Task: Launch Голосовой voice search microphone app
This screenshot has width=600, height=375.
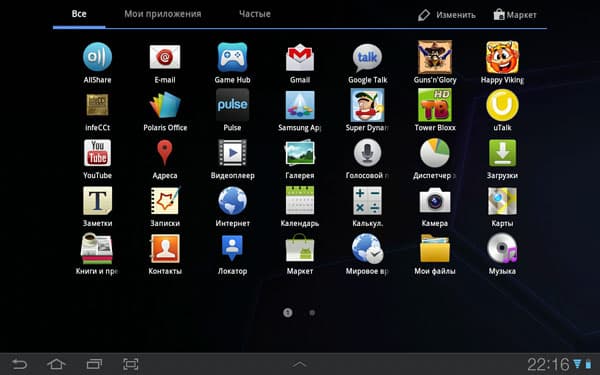Action: pos(367,153)
